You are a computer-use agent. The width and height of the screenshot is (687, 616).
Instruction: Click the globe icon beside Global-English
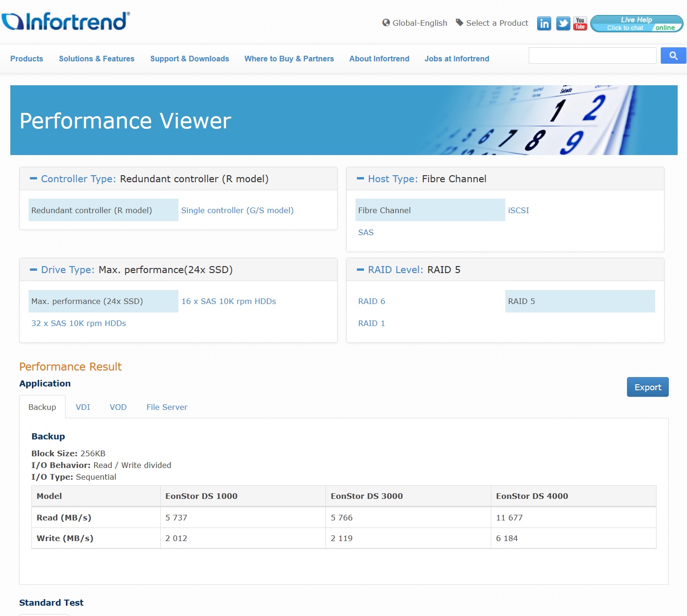pyautogui.click(x=386, y=22)
